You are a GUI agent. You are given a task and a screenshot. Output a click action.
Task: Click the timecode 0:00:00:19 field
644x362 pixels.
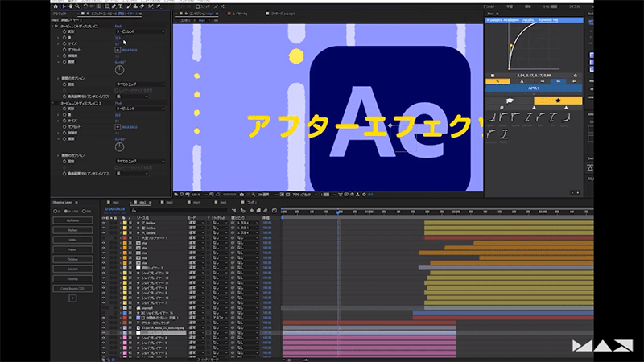tap(114, 209)
